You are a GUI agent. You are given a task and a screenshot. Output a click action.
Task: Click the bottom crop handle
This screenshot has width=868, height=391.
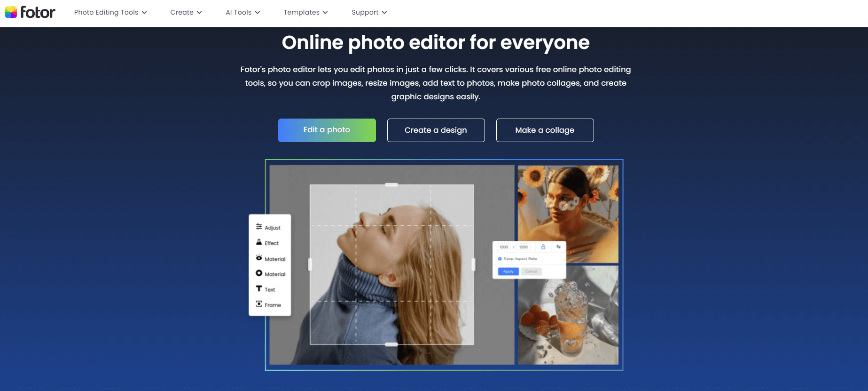[391, 344]
